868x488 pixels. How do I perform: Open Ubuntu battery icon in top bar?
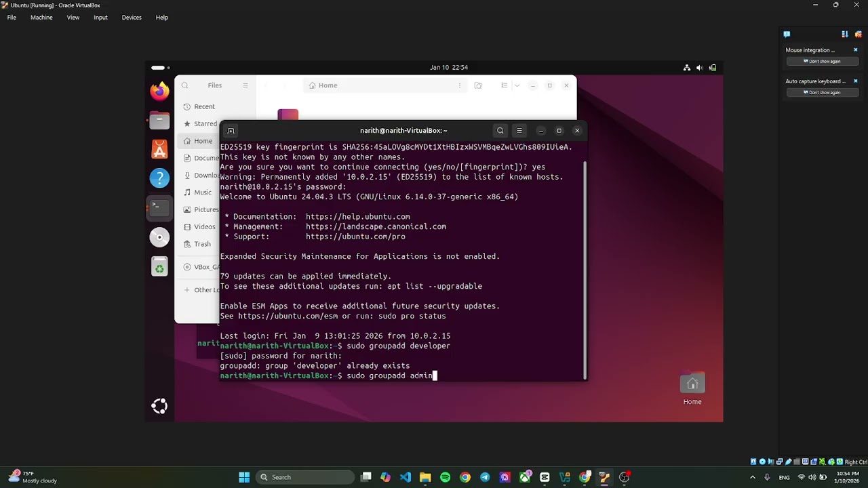tap(713, 68)
